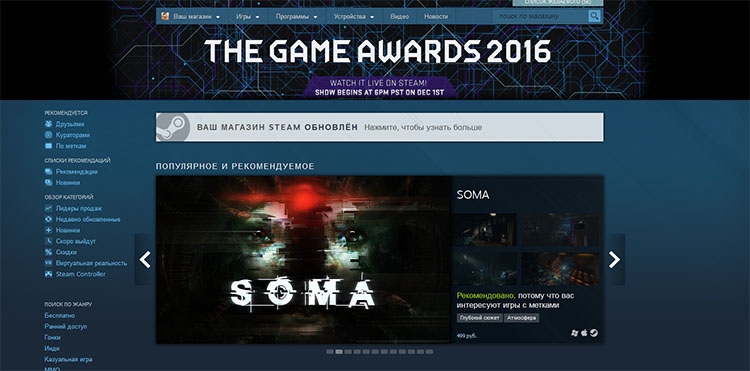Viewport: 750px width, 371px height.
Task: Open the Новости tab
Action: (x=436, y=16)
